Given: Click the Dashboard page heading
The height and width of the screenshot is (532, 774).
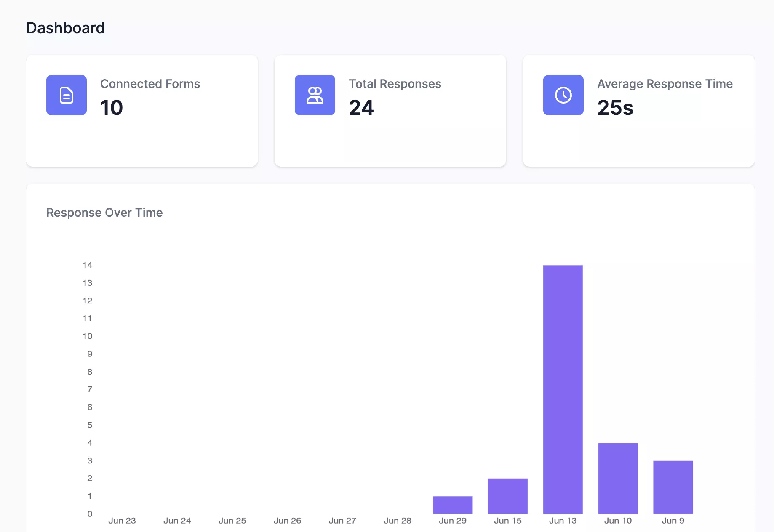Looking at the screenshot, I should [x=65, y=28].
